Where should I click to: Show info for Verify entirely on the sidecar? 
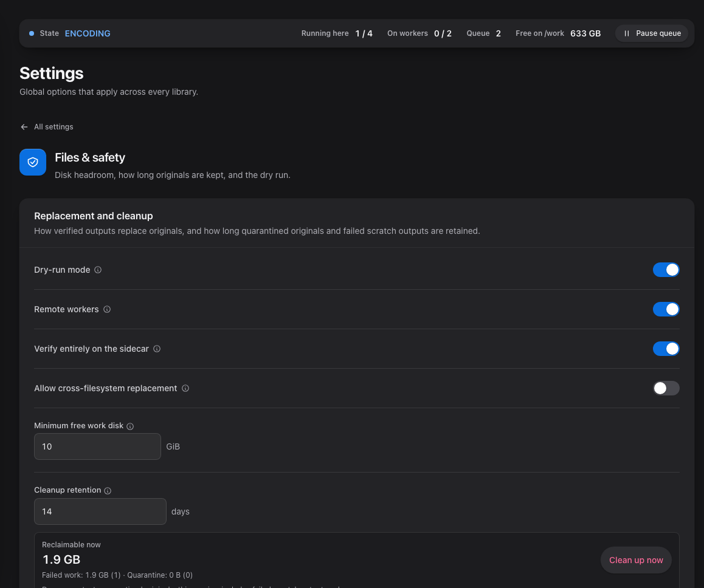point(157,349)
